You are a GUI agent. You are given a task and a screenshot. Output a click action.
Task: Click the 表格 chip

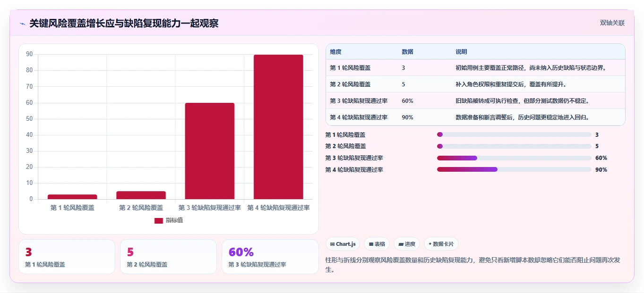(x=377, y=244)
